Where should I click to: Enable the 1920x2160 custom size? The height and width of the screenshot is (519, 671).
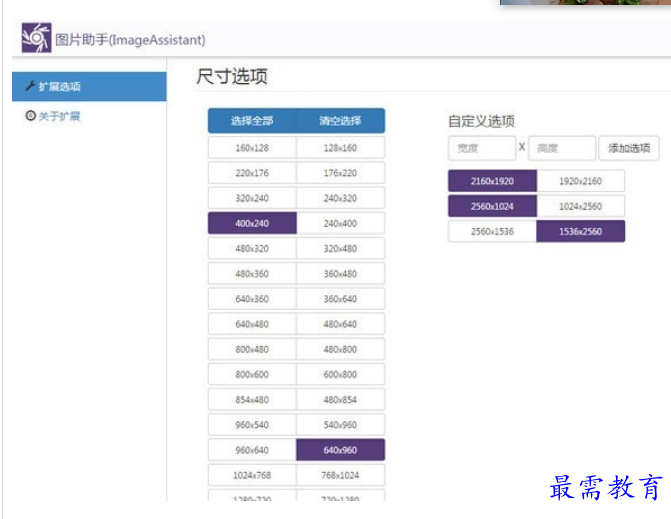(x=580, y=181)
